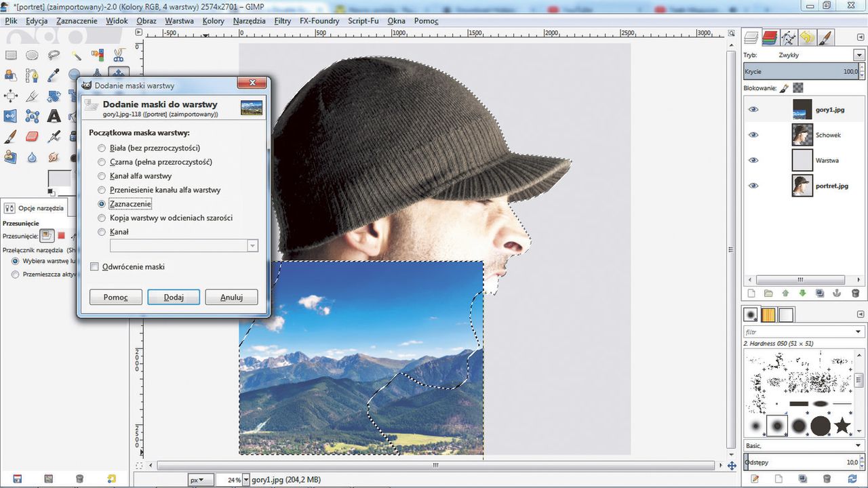Select the Paths tool
This screenshot has width=868, height=488.
coord(32,76)
